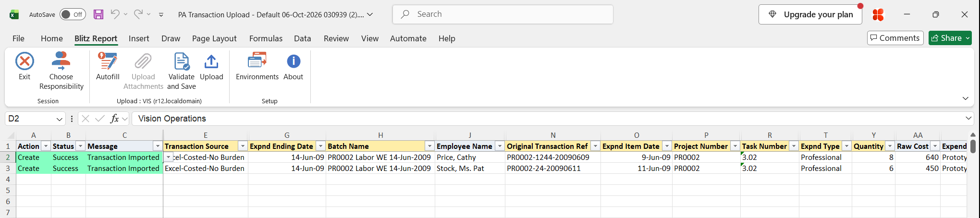
Task: Open Environments setup
Action: pos(257,66)
